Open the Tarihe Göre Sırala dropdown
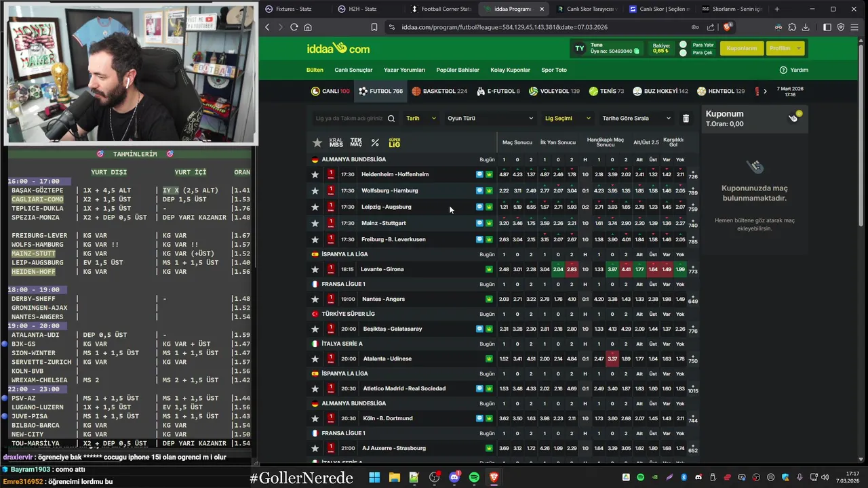 (x=636, y=119)
